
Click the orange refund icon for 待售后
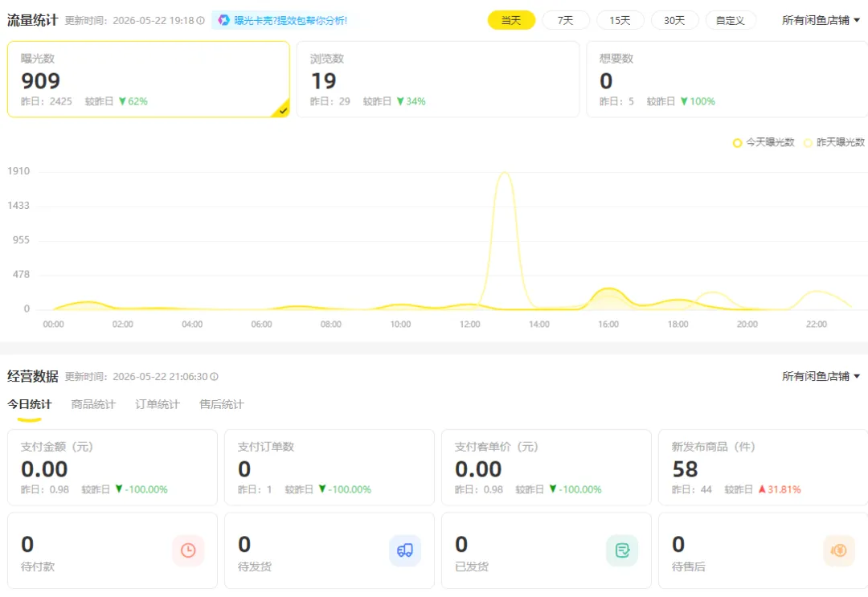coord(838,550)
